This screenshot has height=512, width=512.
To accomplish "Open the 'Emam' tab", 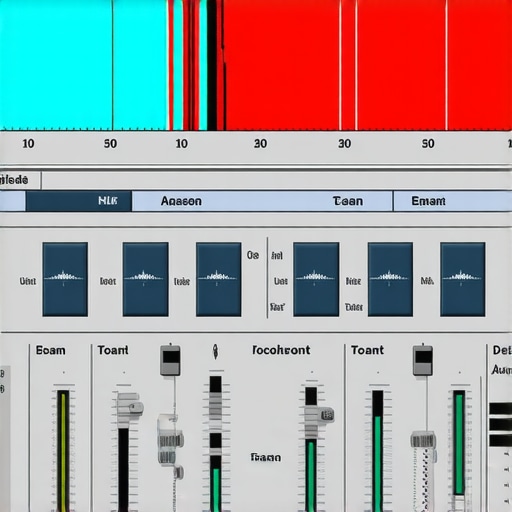I will coord(428,201).
